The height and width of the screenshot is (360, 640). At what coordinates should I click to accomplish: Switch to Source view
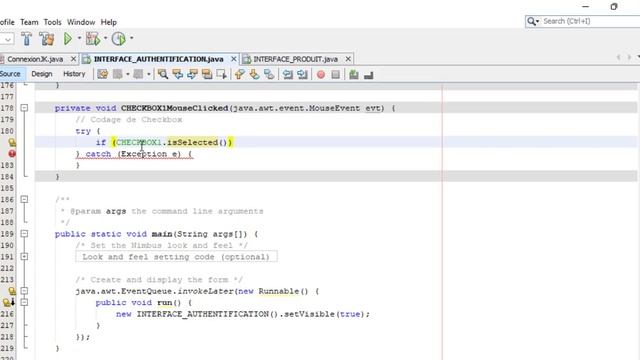[10, 74]
